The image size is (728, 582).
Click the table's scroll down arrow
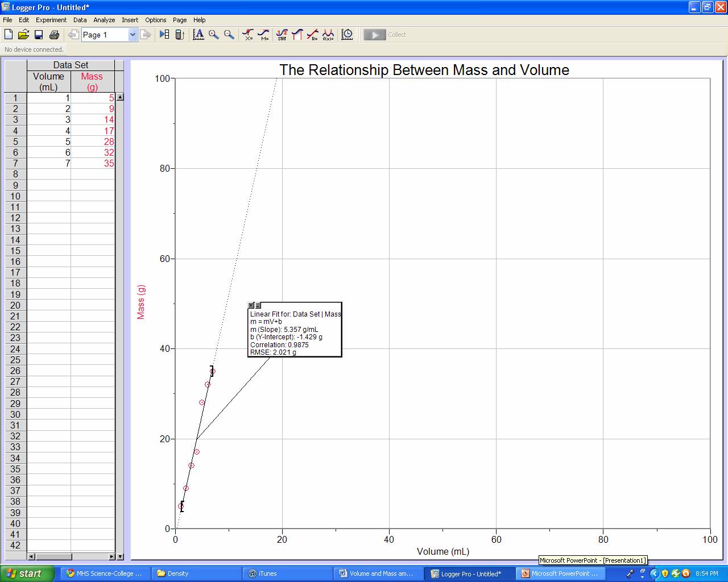point(120,556)
